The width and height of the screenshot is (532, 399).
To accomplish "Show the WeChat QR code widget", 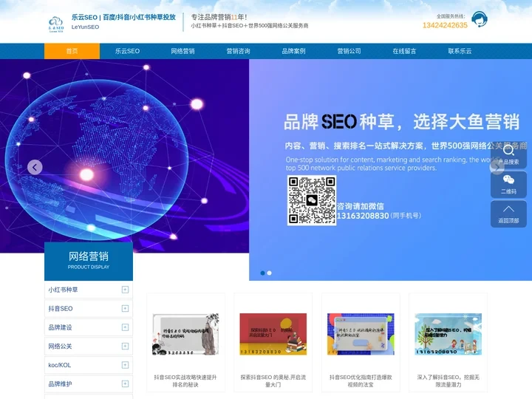I will 508,185.
